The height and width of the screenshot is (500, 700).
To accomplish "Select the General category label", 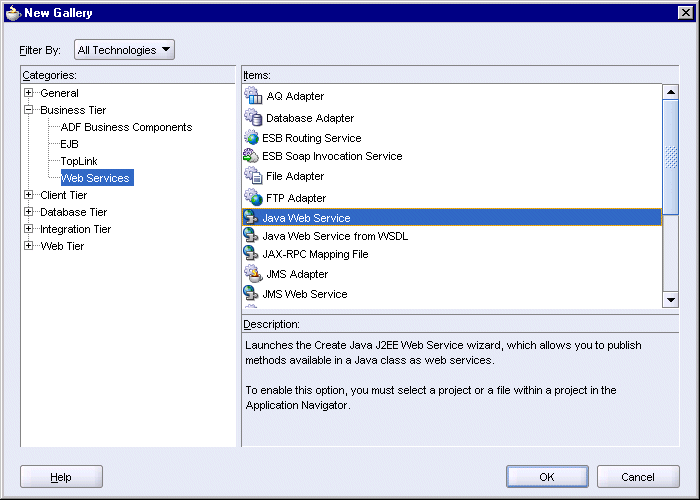I will [x=59, y=93].
